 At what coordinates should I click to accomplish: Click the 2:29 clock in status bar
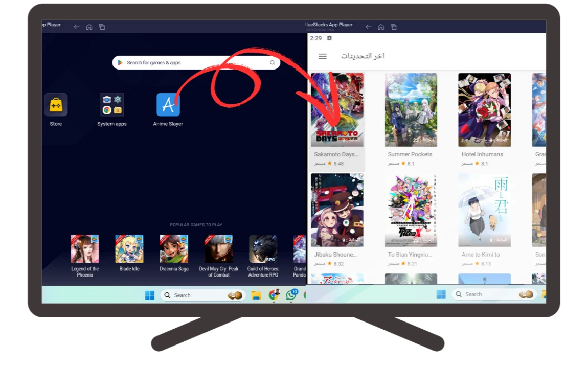(x=316, y=38)
